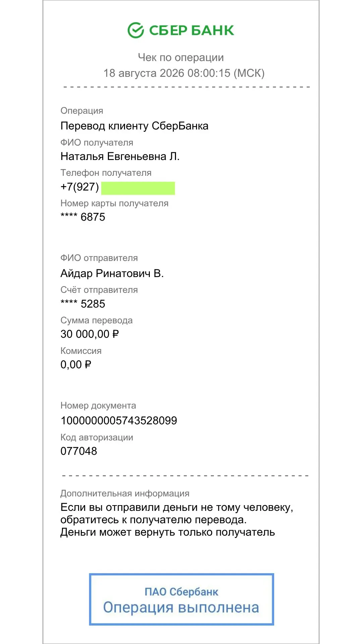Click the authorization code 077048

click(x=79, y=451)
